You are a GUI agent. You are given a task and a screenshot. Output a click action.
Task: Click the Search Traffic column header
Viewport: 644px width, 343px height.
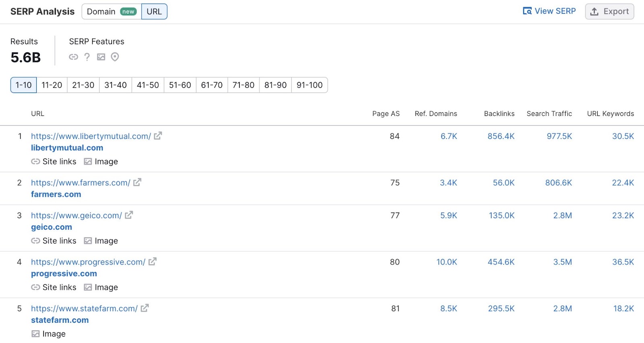[x=549, y=114]
